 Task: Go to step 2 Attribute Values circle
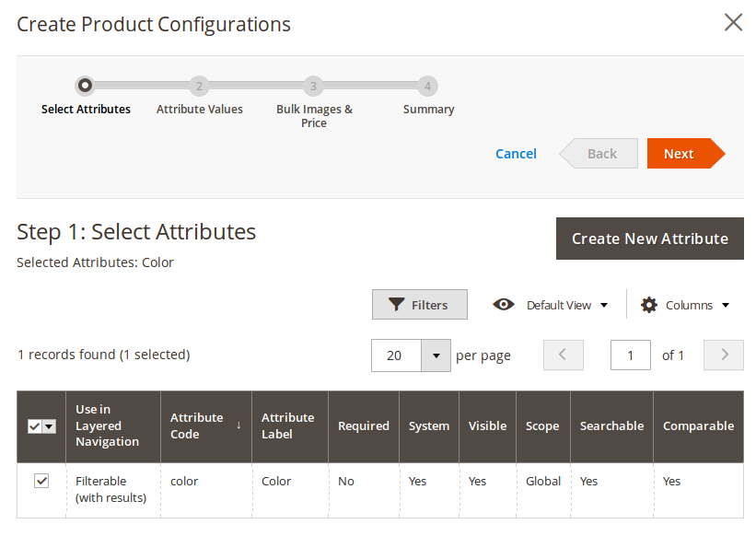coord(199,87)
